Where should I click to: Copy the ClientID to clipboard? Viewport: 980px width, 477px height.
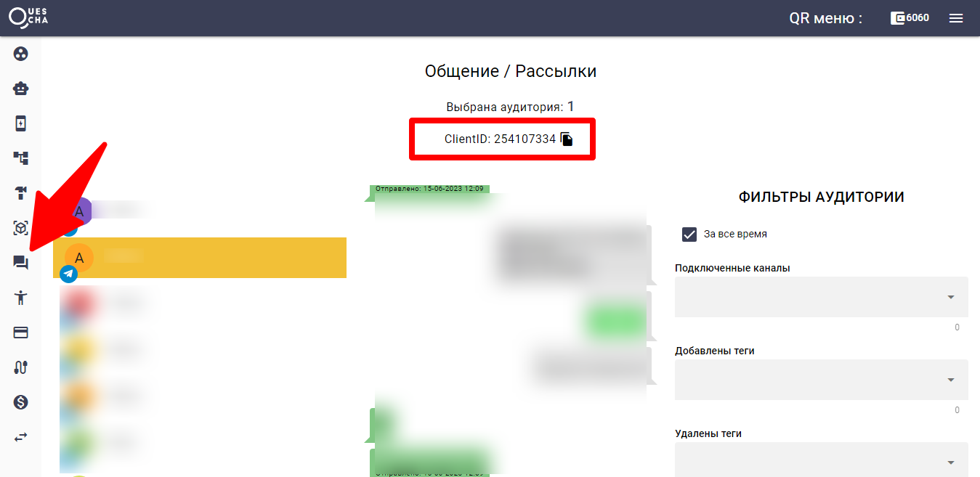coord(567,139)
